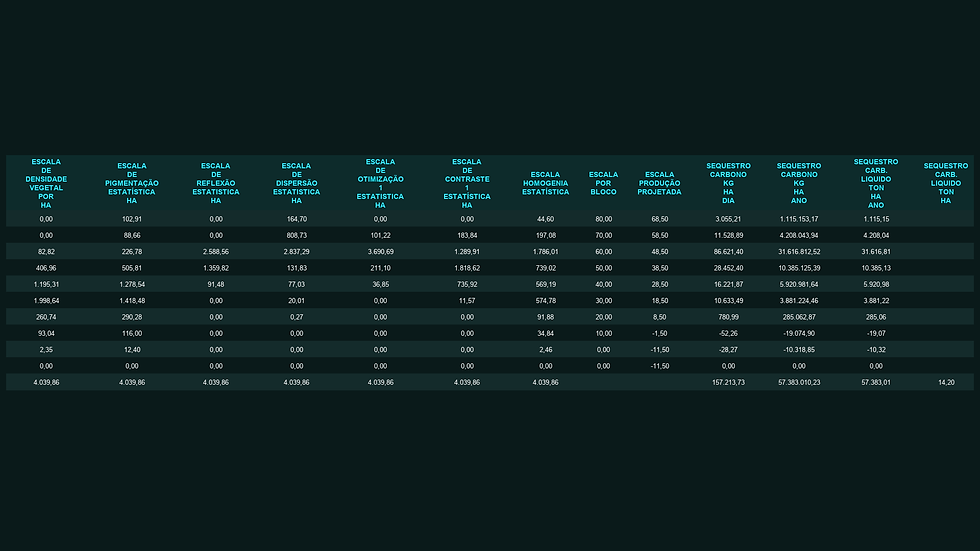The image size is (980, 551).
Task: Click the negative net value -10,32
Action: coord(876,350)
